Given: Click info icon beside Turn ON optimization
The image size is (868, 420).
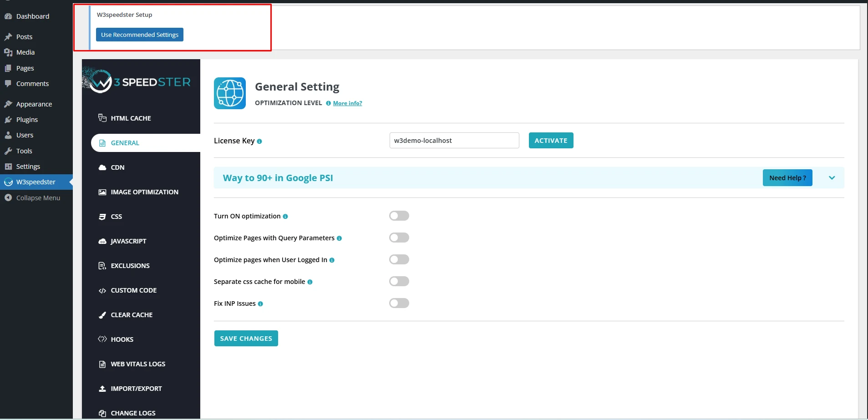Looking at the screenshot, I should [285, 217].
